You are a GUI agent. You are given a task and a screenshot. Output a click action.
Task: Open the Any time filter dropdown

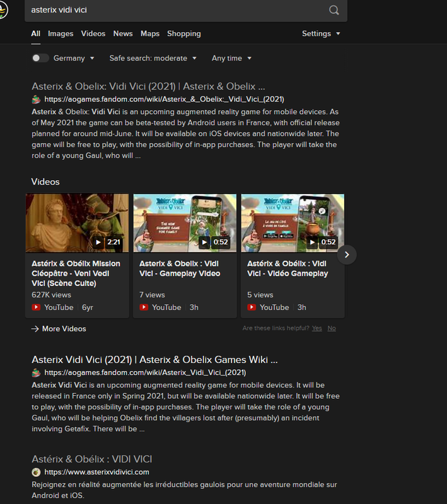[231, 58]
